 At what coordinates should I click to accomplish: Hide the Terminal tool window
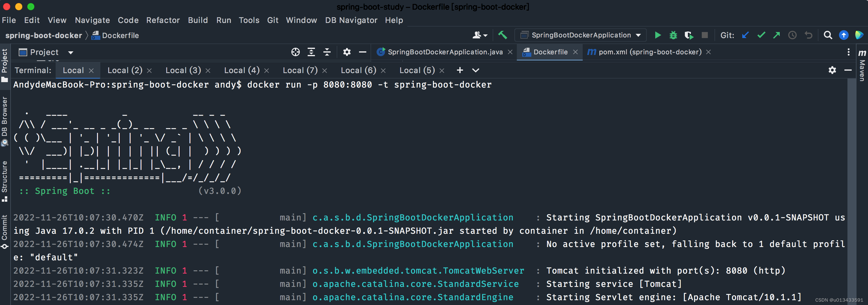[848, 70]
